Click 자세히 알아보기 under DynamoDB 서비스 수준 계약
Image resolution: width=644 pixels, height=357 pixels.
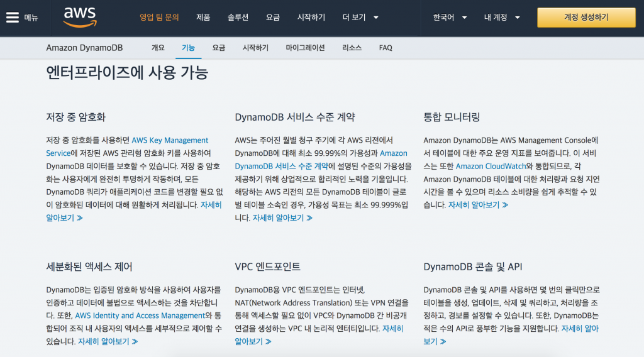click(x=282, y=217)
